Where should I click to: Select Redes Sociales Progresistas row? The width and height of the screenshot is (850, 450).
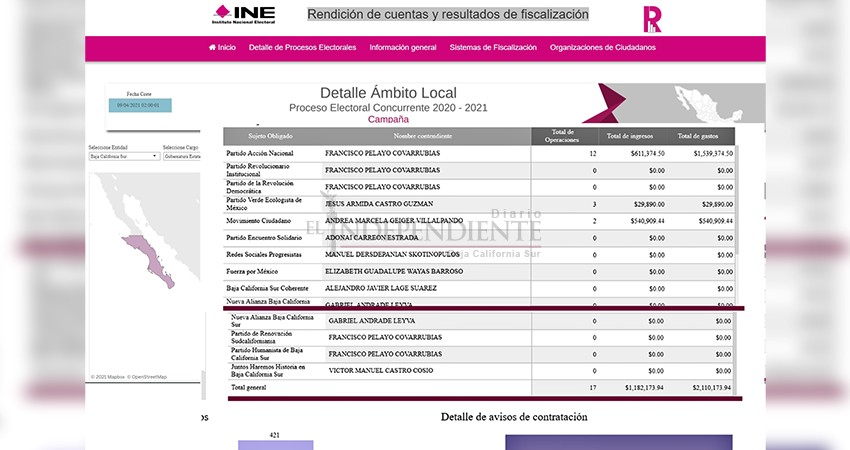click(479, 254)
